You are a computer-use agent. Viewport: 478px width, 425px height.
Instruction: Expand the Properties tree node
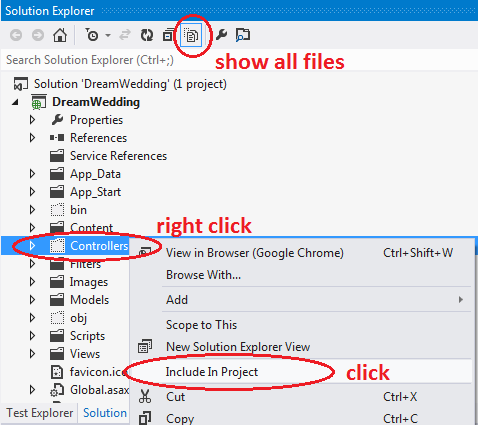coord(32,120)
